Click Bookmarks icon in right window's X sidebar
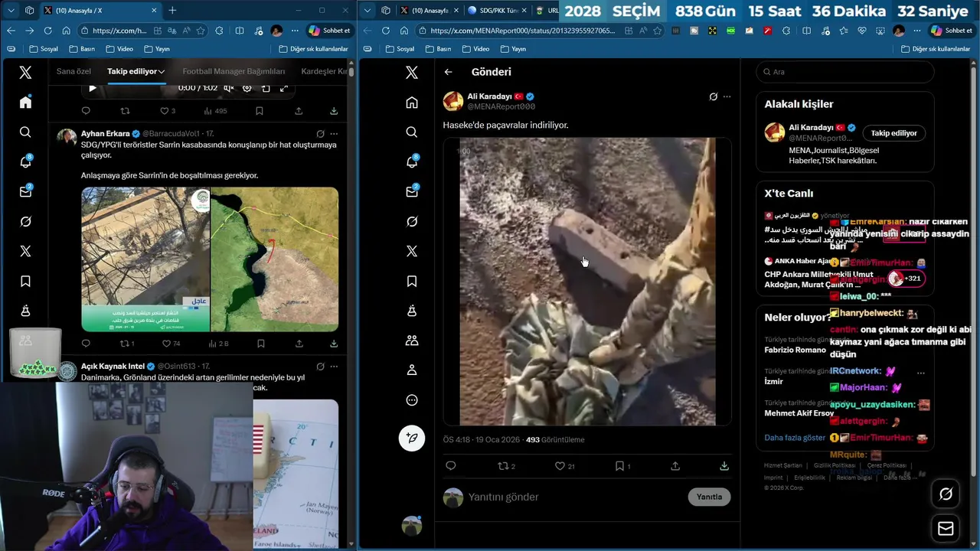This screenshot has height=551, width=980. tap(412, 282)
